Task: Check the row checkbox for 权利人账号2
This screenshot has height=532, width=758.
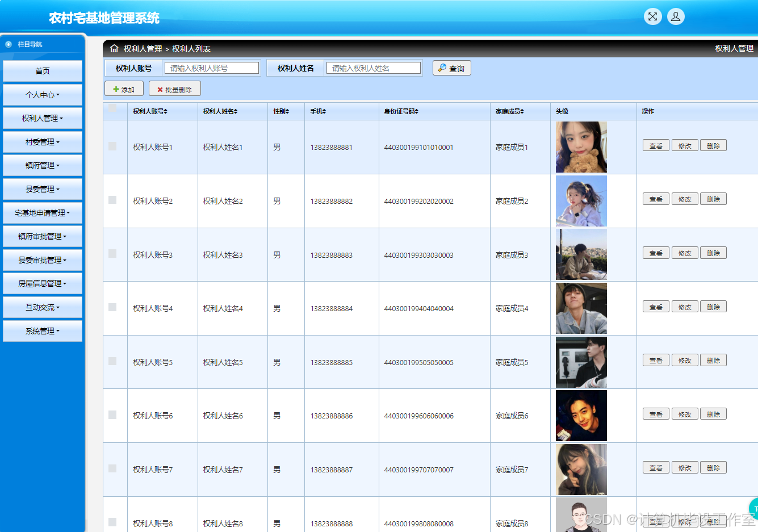Action: (x=112, y=200)
